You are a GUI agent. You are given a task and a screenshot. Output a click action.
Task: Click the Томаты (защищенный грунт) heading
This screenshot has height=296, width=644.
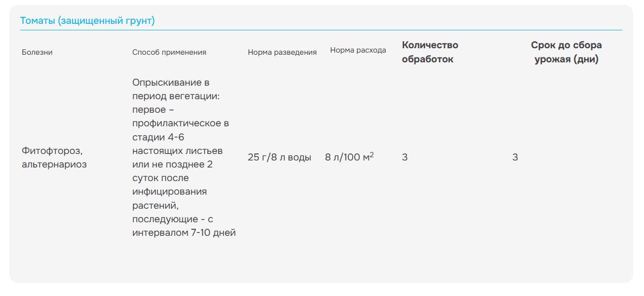point(87,21)
